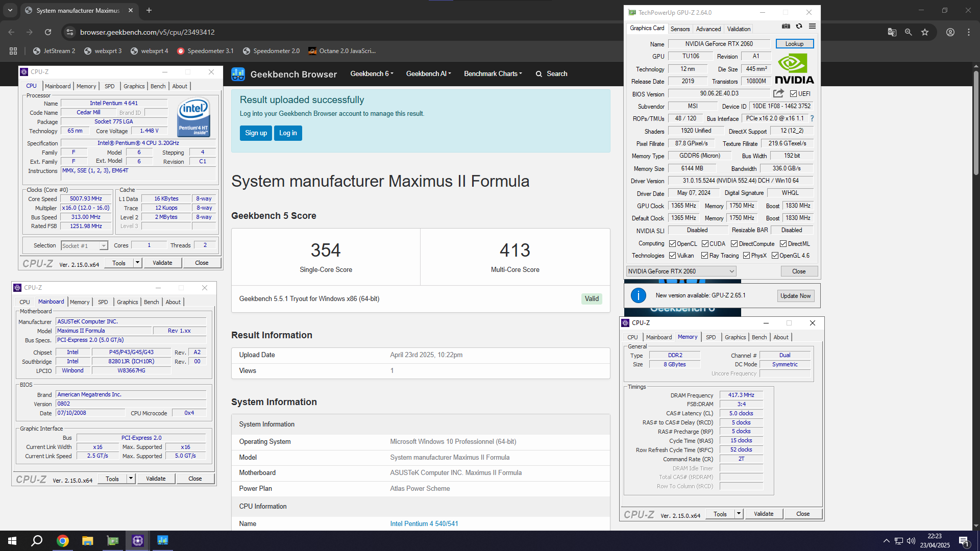
Task: Click the browser page vertical scrollbar
Action: (x=975, y=122)
